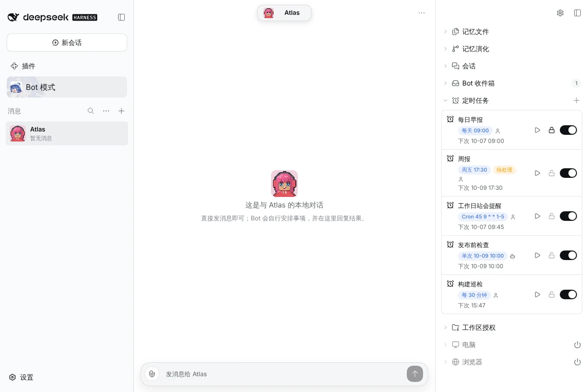Image resolution: width=588 pixels, height=392 pixels.
Task: Click the 下次 15:47 text
Action: (472, 305)
